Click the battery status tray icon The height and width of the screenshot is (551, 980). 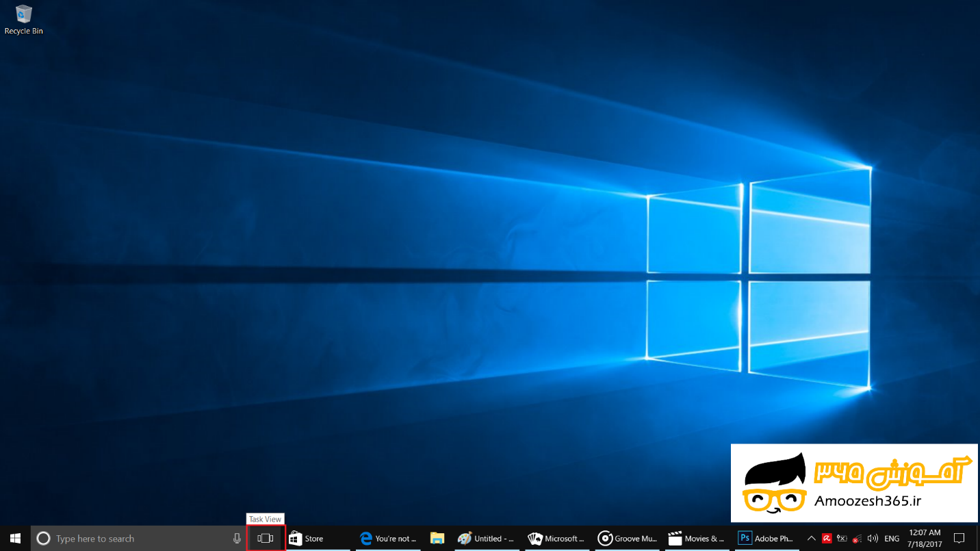click(x=842, y=539)
